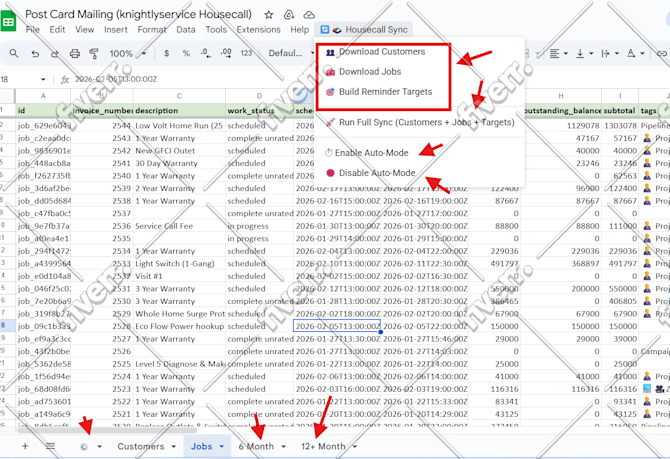Undo the last action
This screenshot has width=670, height=459.
point(35,53)
